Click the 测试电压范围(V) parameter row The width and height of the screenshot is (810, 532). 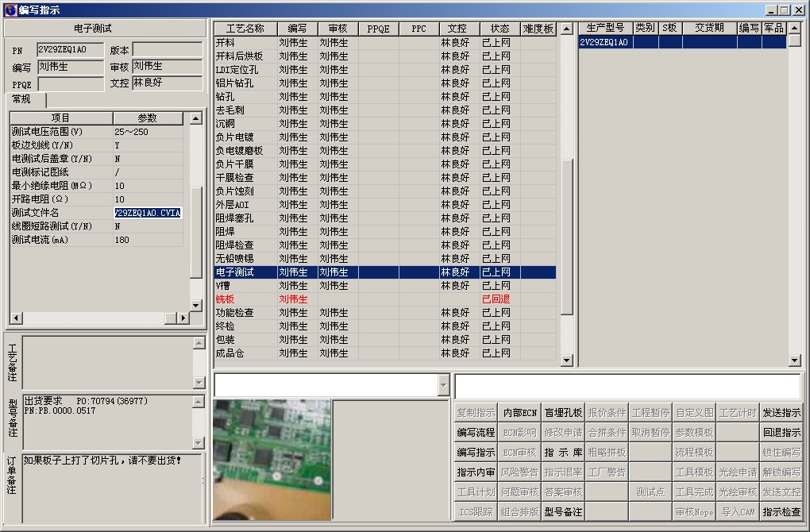pos(97,132)
